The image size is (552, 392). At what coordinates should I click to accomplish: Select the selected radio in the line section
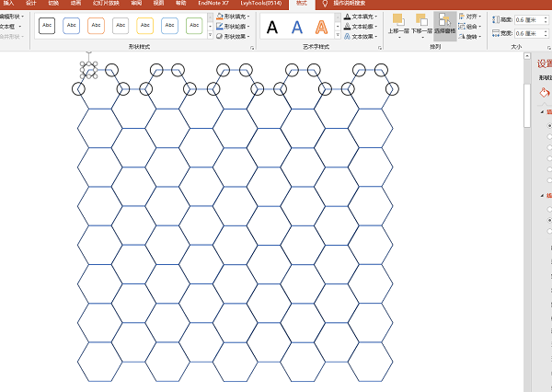549,220
